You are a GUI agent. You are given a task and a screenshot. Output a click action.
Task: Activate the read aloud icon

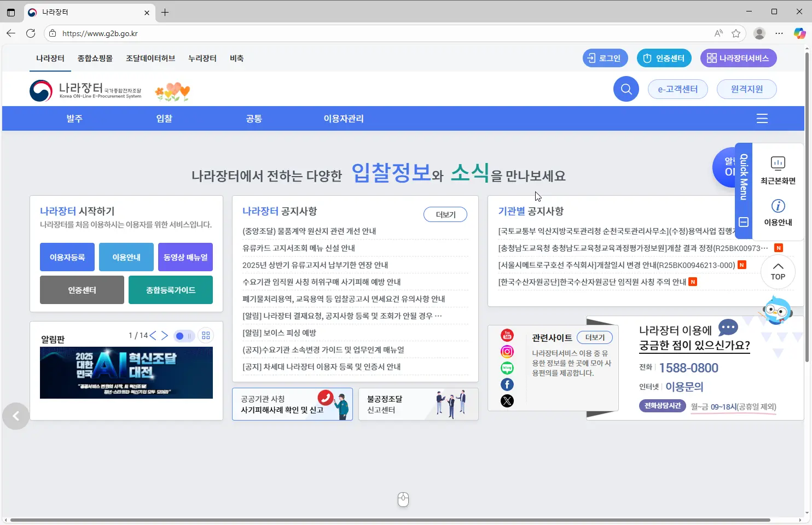pos(718,33)
